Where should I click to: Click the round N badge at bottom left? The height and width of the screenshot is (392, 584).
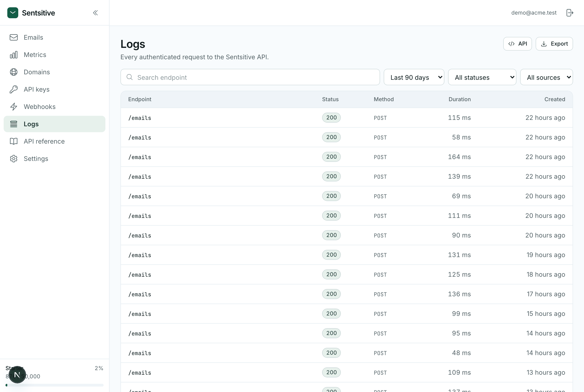(17, 374)
